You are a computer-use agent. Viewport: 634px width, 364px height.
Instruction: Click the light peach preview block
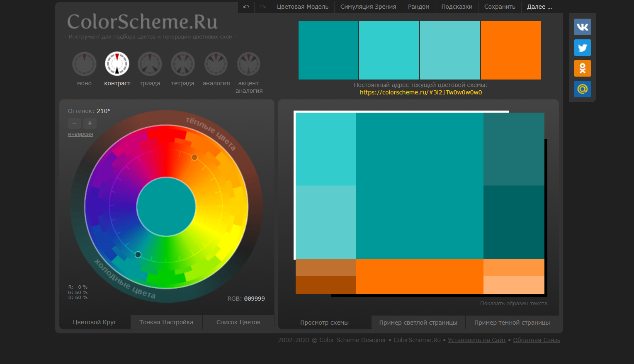(514, 285)
